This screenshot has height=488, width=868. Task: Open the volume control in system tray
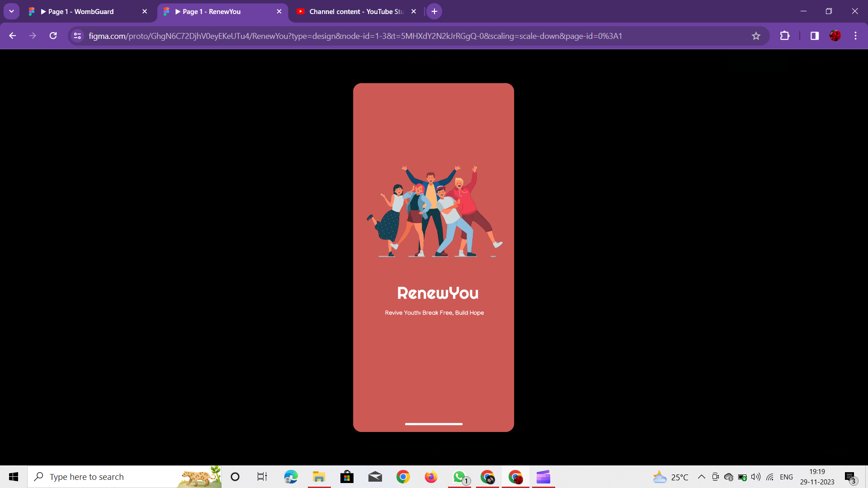pyautogui.click(x=755, y=477)
